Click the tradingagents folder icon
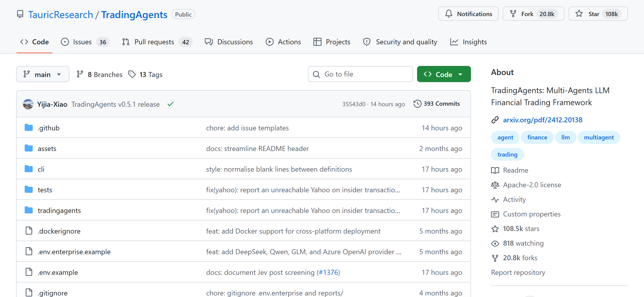The width and height of the screenshot is (644, 297). tap(29, 210)
